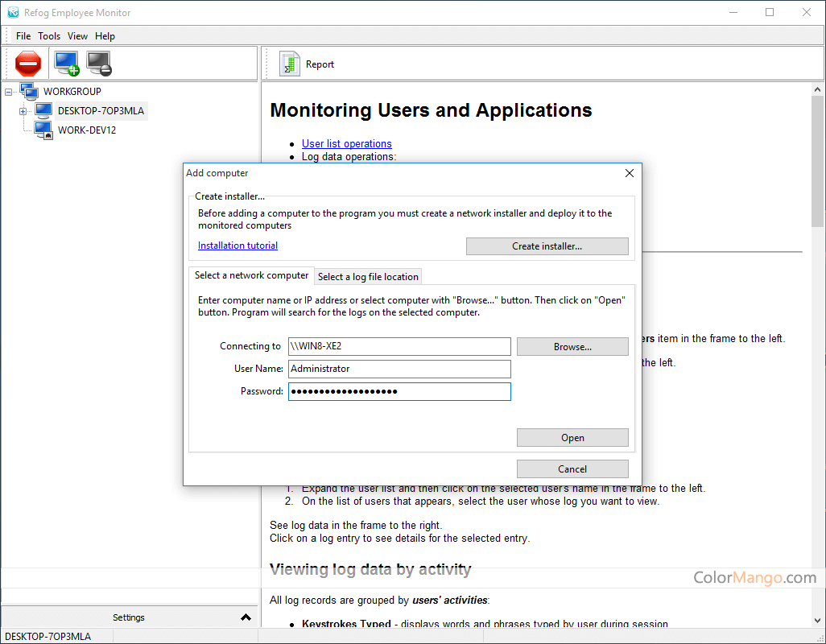Open the Tools menu
This screenshot has height=644, width=826.
tap(49, 36)
